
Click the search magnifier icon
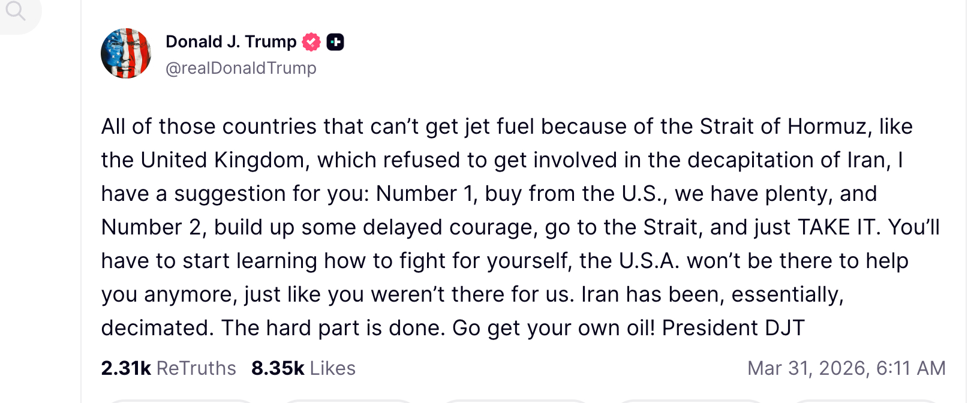click(x=16, y=11)
